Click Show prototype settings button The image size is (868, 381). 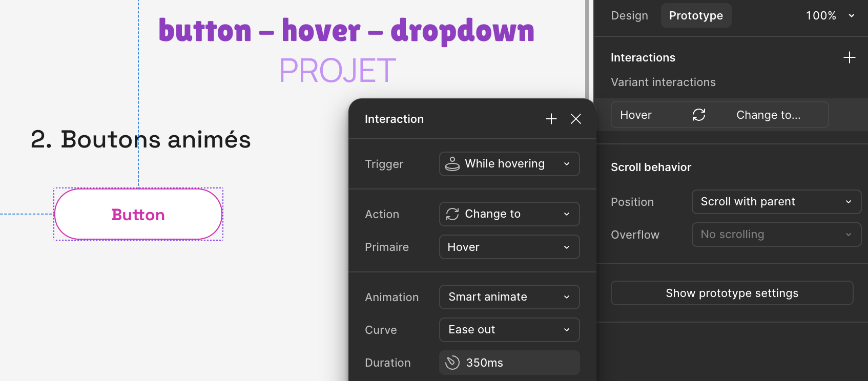pyautogui.click(x=732, y=293)
